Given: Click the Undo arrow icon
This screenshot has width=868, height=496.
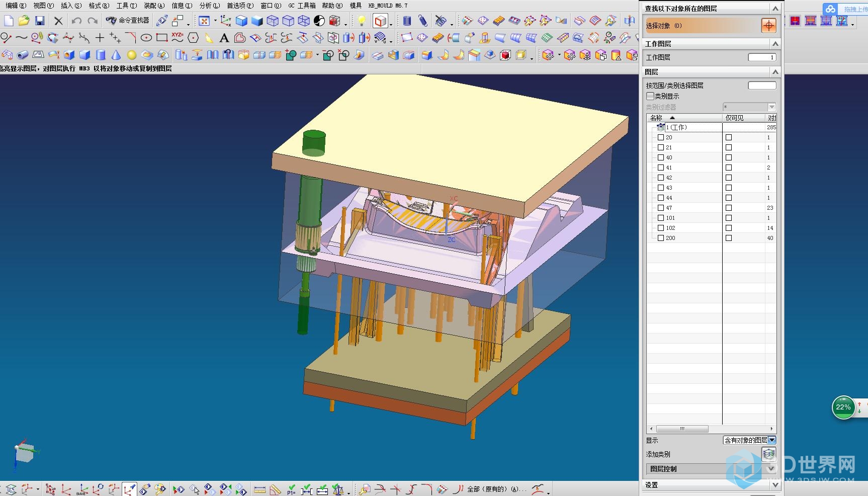Looking at the screenshot, I should pyautogui.click(x=76, y=21).
